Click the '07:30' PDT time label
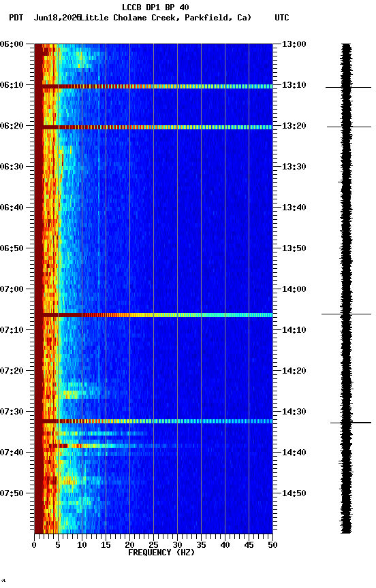Viewport: 376px width, 588px height. coord(12,412)
